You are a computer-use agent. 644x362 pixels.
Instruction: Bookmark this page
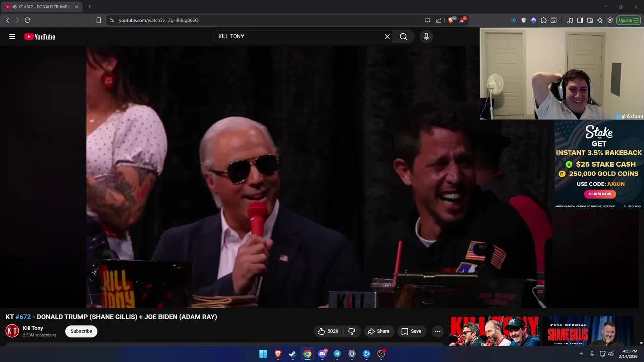click(99, 20)
